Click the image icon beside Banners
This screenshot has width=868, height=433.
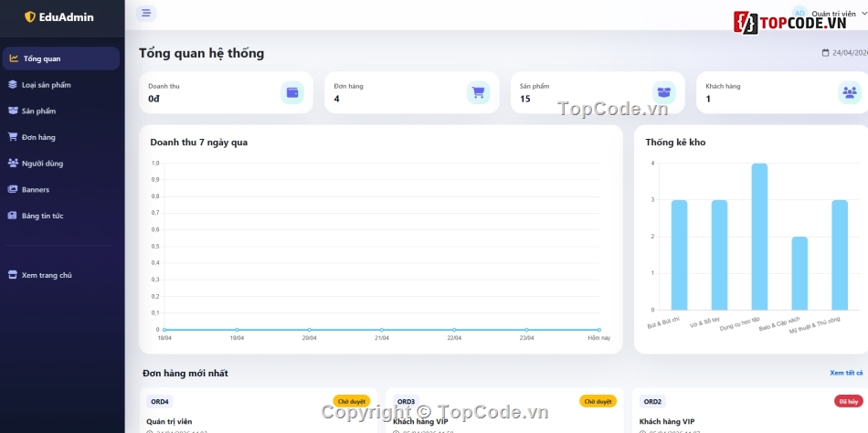12,189
